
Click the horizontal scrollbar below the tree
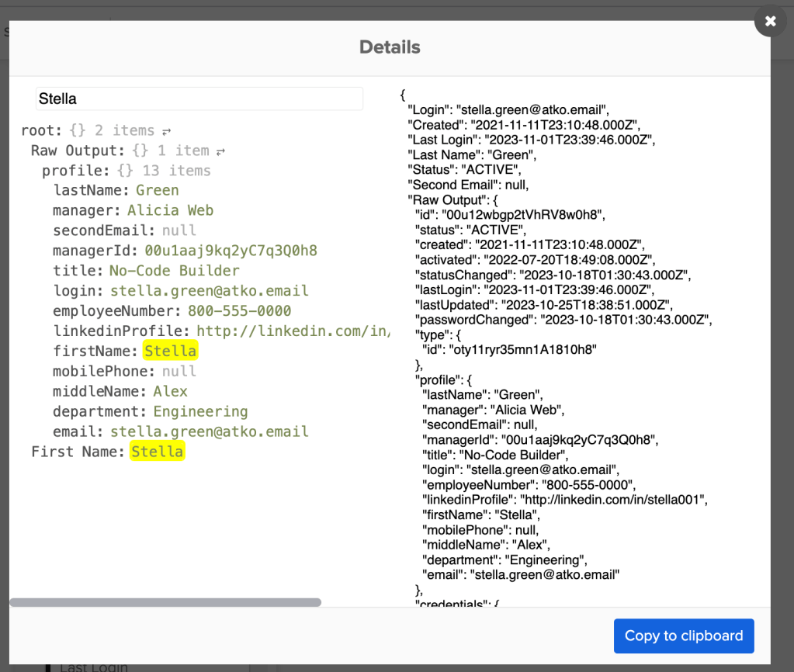(165, 602)
